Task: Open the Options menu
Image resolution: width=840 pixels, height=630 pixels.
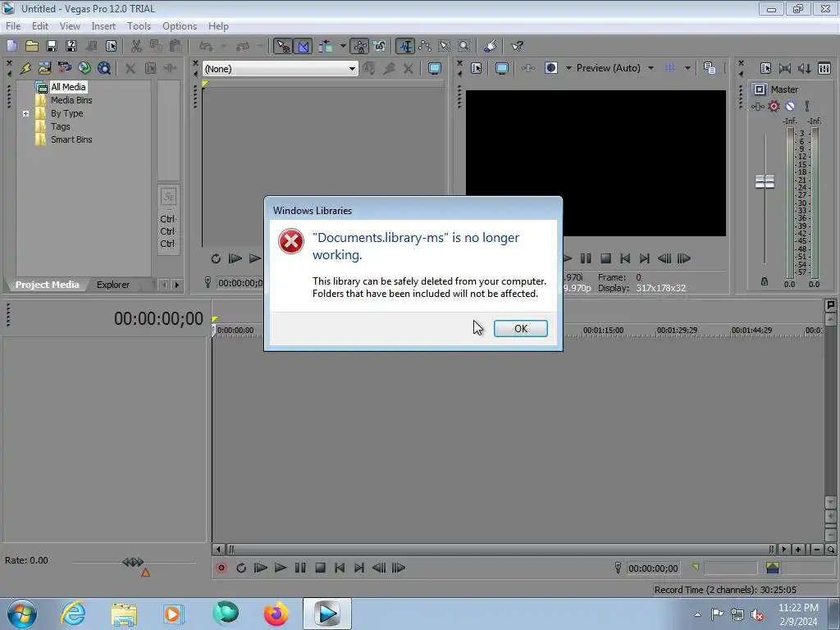Action: (180, 26)
